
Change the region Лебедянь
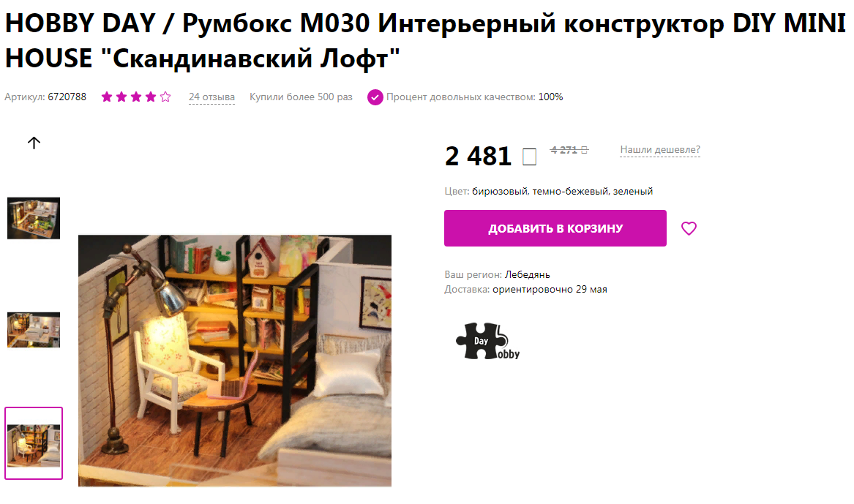pyautogui.click(x=527, y=274)
